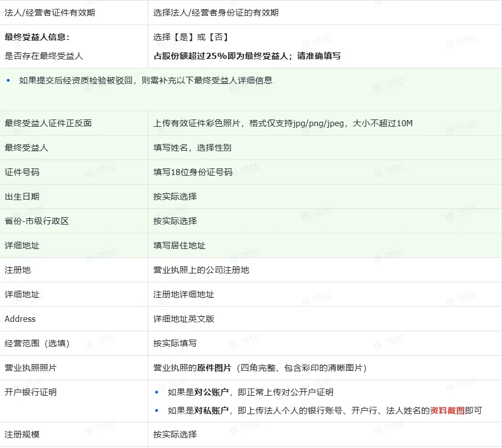
Task: Select the bold heading '最终受益人信息:'
Action: [37, 37]
